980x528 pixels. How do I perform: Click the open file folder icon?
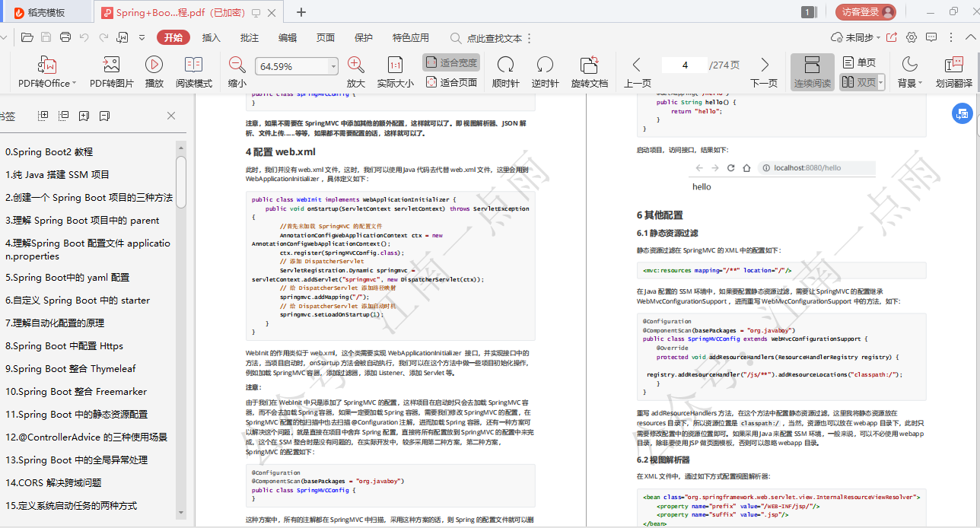[x=27, y=38]
